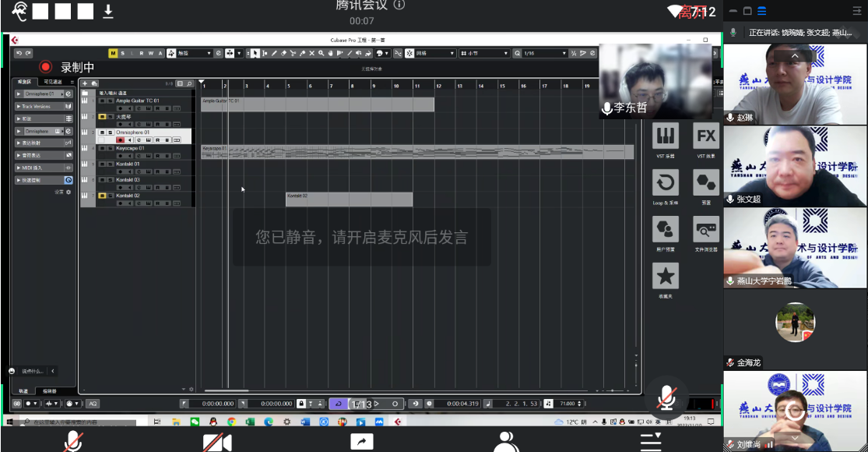868x452 pixels.
Task: Open the file browser tile
Action: coord(706,230)
